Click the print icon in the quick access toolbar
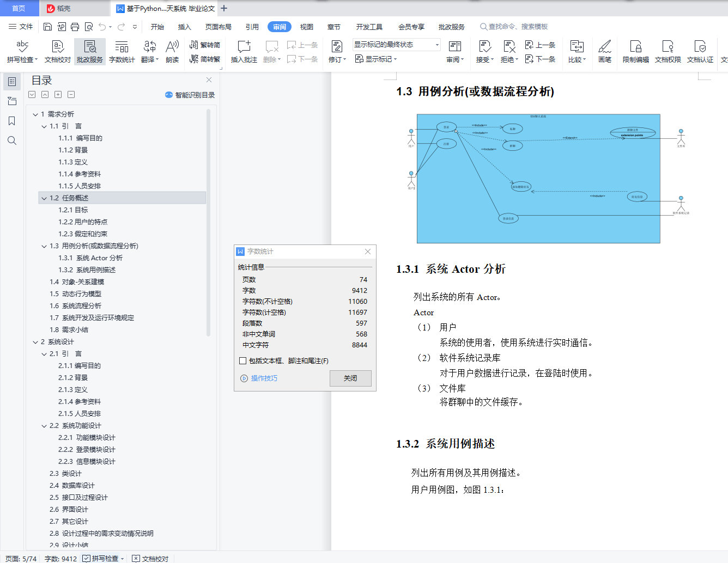 point(75,27)
